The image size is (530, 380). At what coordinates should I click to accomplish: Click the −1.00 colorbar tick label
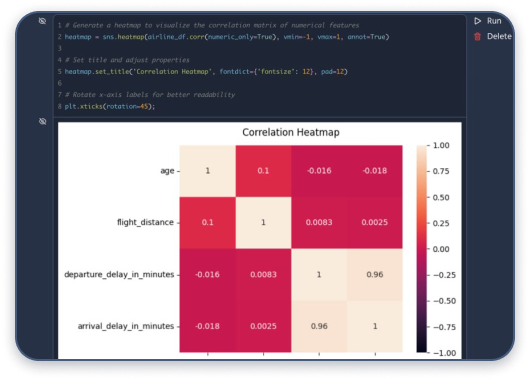444,353
